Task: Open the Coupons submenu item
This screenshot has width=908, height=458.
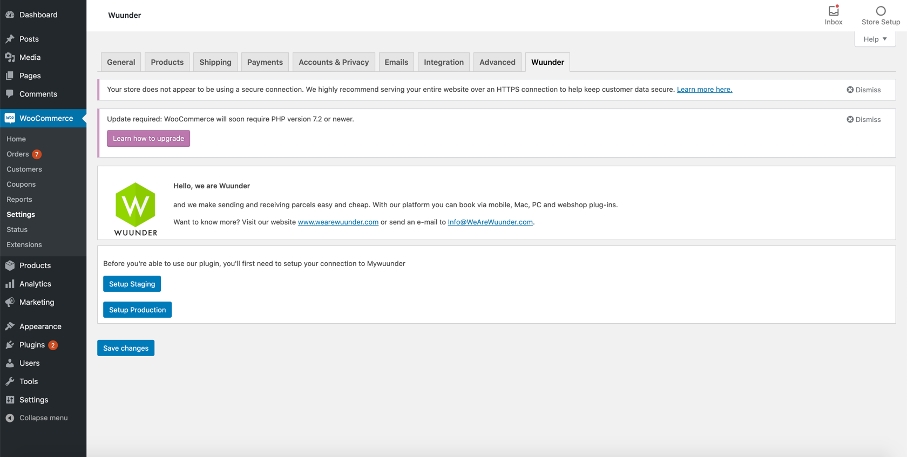Action: 21,184
